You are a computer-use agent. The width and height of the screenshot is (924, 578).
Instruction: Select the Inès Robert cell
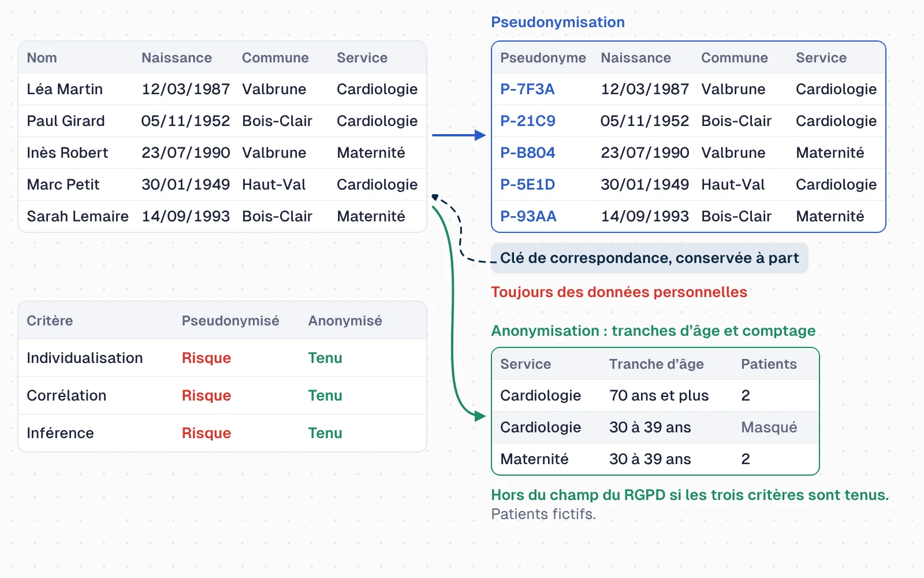click(x=68, y=153)
